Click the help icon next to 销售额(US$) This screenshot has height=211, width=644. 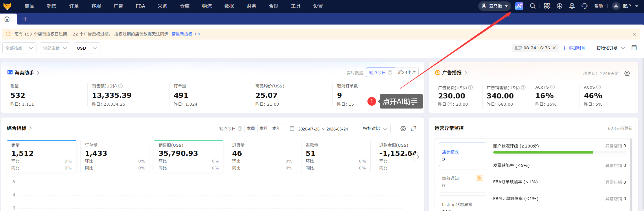[121, 86]
